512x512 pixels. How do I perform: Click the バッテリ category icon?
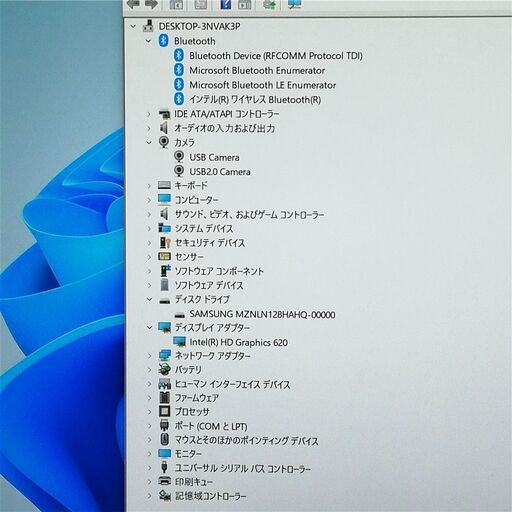(164, 370)
